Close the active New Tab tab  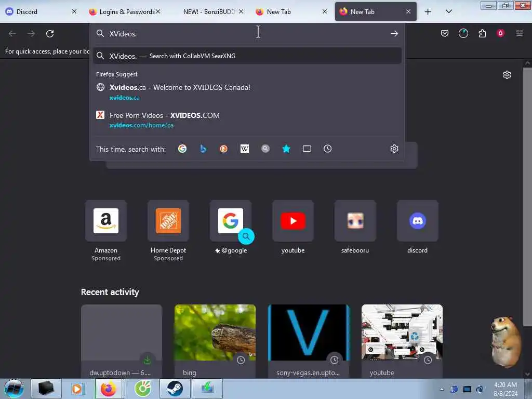pyautogui.click(x=408, y=11)
